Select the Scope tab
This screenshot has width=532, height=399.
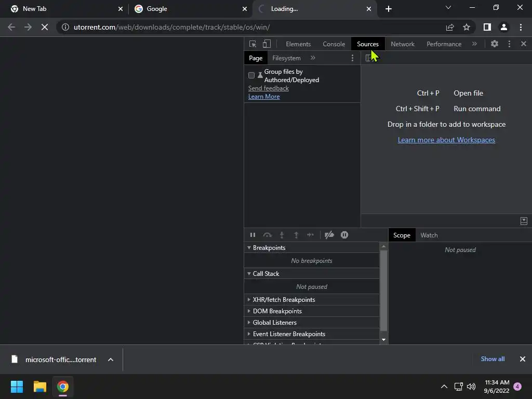pos(402,235)
